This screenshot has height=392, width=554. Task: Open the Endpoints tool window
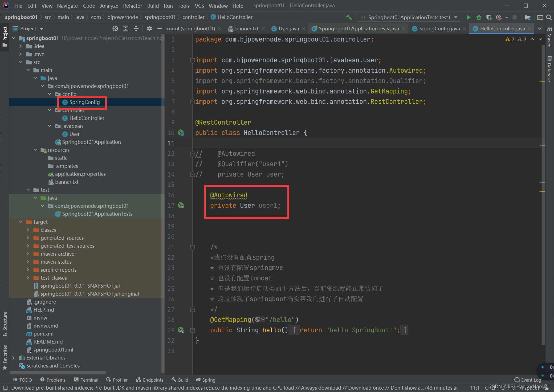(x=149, y=380)
